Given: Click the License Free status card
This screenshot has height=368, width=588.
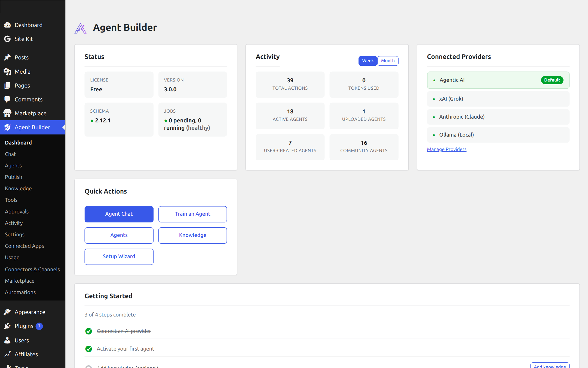Looking at the screenshot, I should tap(119, 85).
